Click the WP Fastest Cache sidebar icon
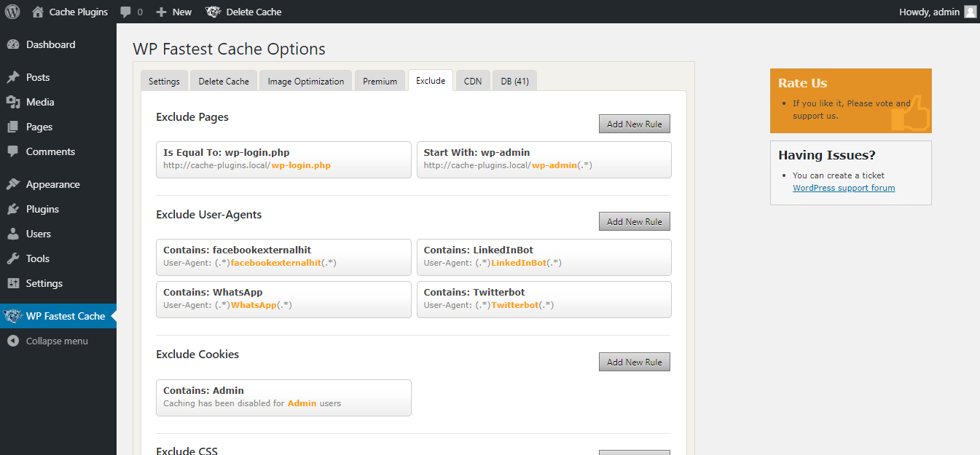This screenshot has height=455, width=980. [x=13, y=316]
